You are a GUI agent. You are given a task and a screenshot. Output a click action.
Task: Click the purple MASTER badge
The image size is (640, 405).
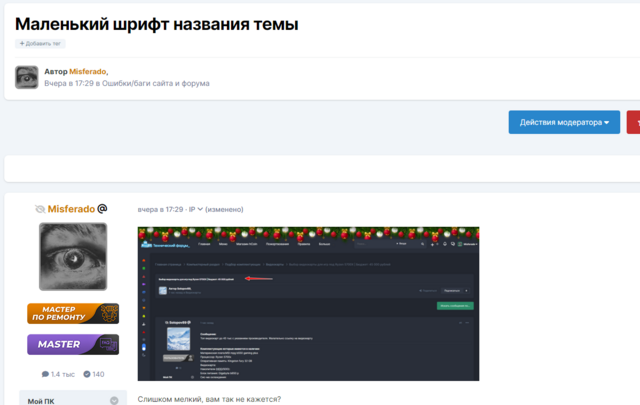pyautogui.click(x=72, y=344)
